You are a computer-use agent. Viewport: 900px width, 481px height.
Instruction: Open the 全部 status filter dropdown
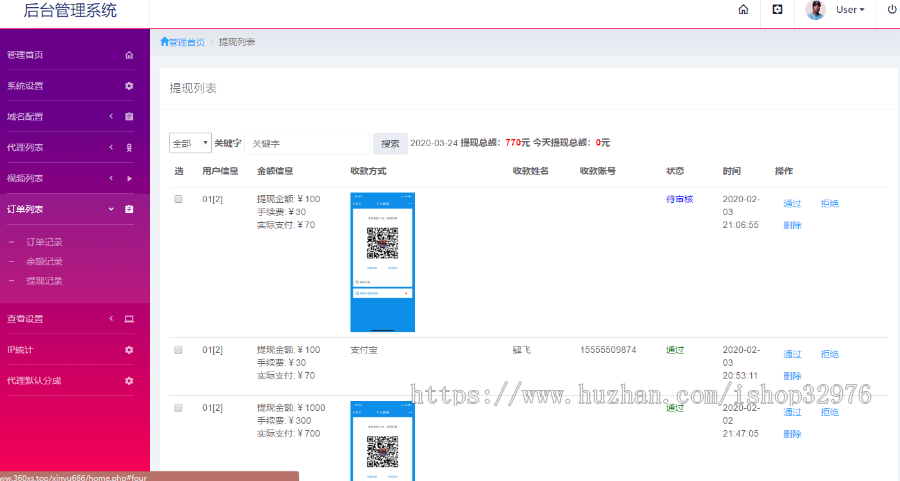[190, 143]
